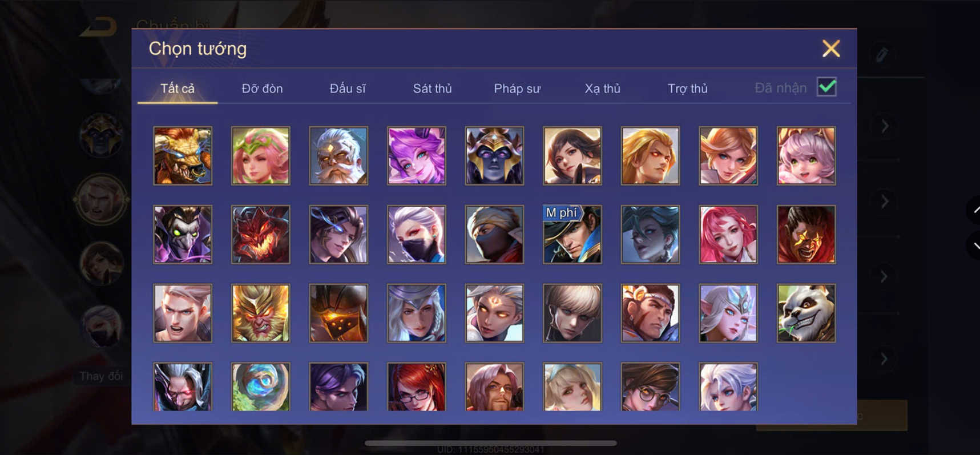Select the red-haired hero with glasses

click(417, 386)
